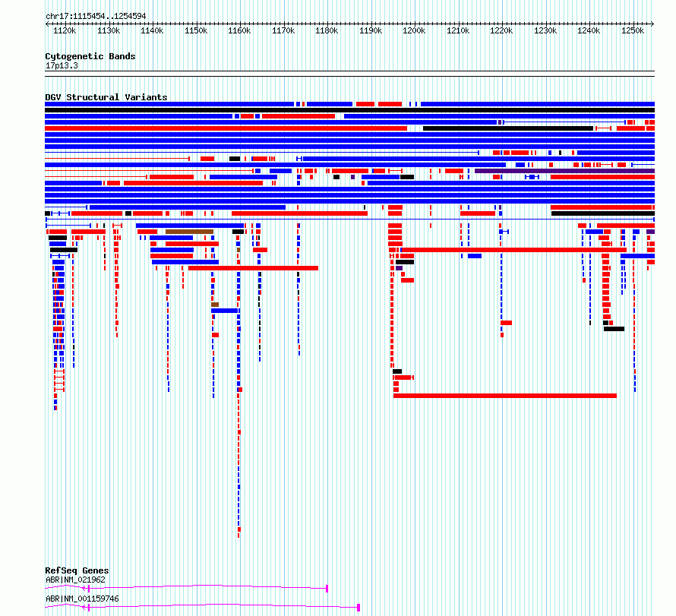
Task: Select the ABR NM_001159746 magenta transcript glyph
Action: (x=203, y=607)
